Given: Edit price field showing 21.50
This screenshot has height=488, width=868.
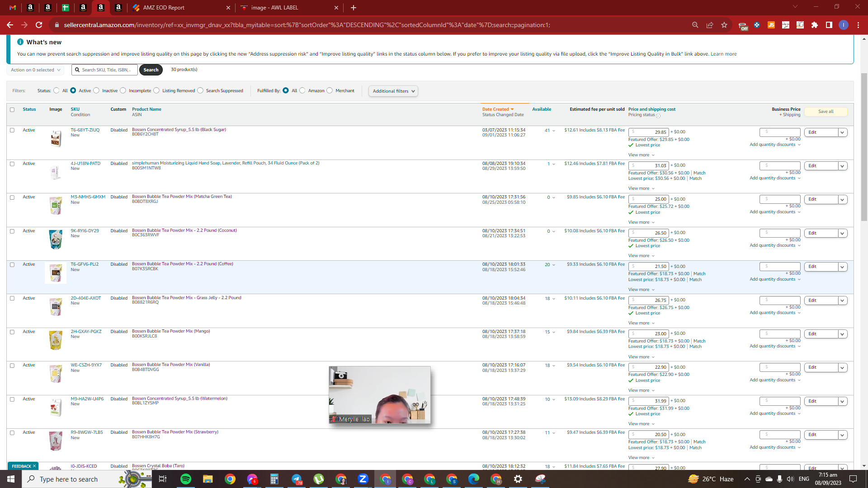Looking at the screenshot, I should click(x=649, y=267).
